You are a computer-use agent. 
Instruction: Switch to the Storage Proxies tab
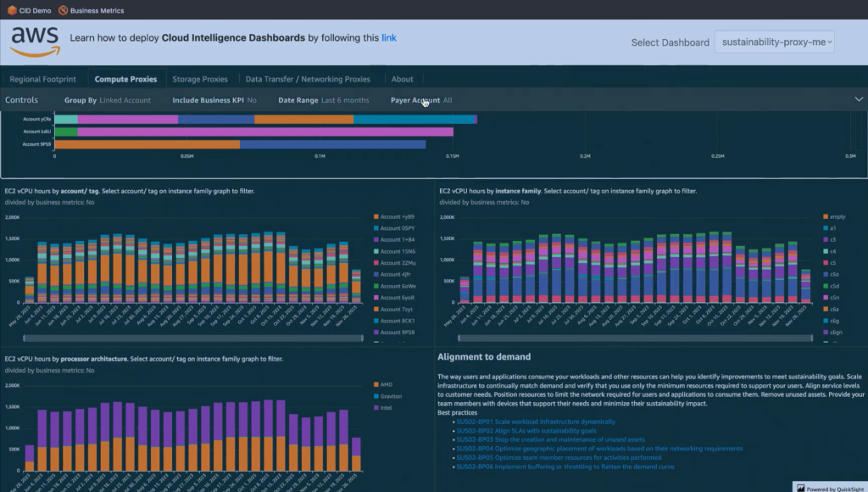pos(200,78)
